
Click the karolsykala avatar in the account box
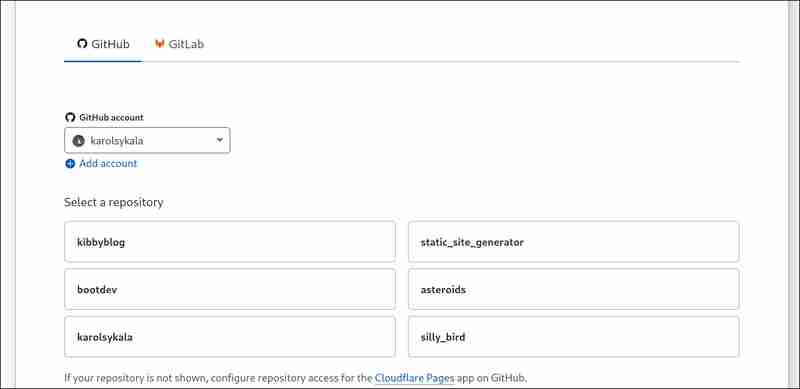coord(78,141)
